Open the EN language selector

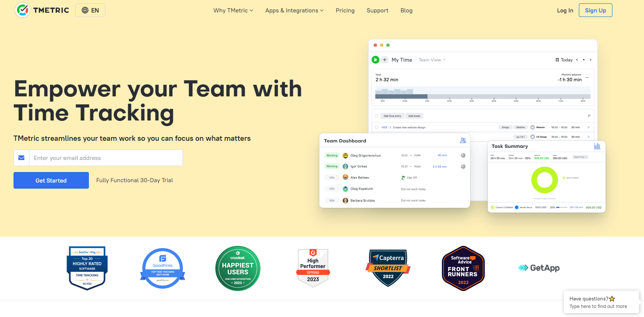[90, 10]
